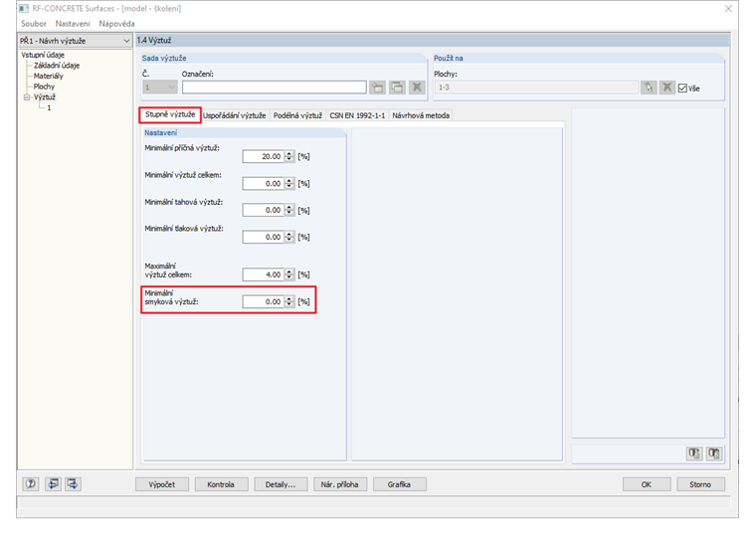
Task: Switch to Stupně výztuže tab
Action: tap(170, 114)
